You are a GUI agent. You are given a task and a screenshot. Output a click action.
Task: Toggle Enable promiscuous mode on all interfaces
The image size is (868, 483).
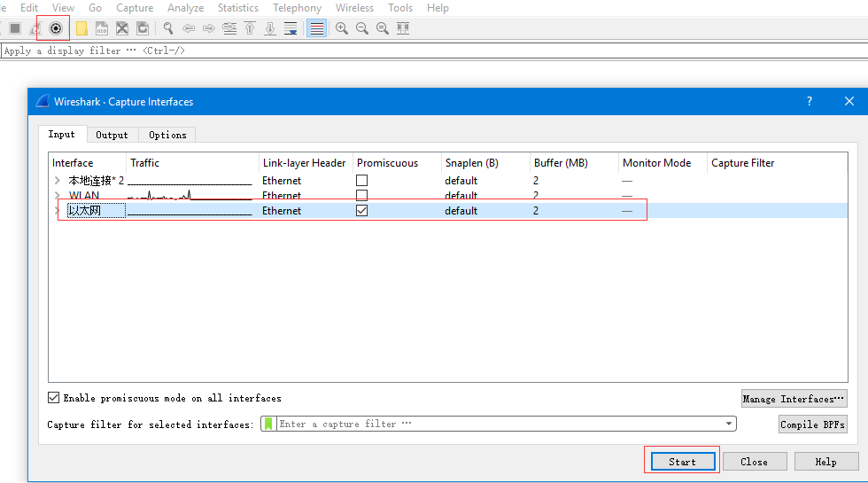54,398
